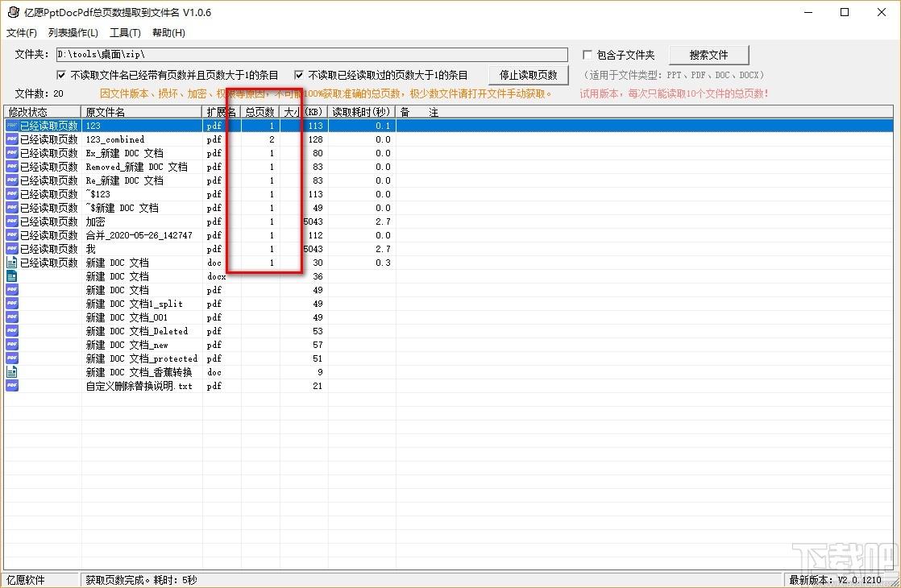
Task: Click size value 128 of 123_combined
Action: coord(315,139)
